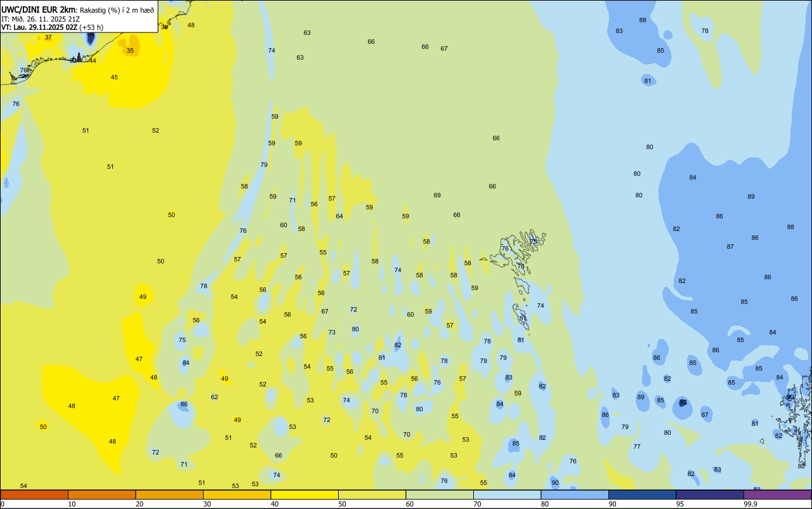Image resolution: width=812 pixels, height=509 pixels.
Task: Select the map value "77"
Action: (637, 447)
